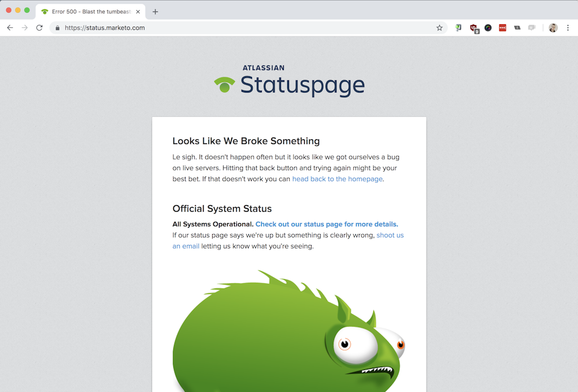Click the Atlassian Statuspage logo
The height and width of the screenshot is (392, 578).
coord(290,82)
